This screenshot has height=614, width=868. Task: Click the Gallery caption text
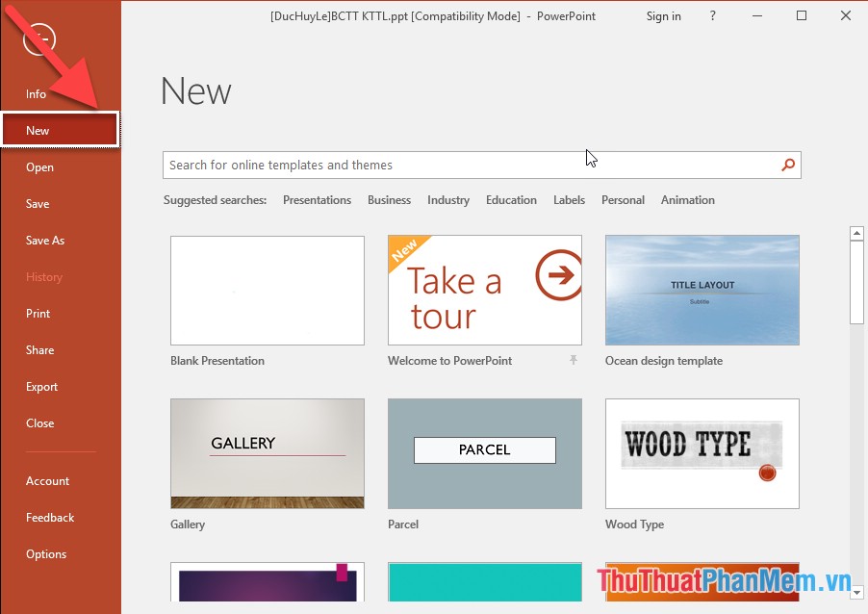[188, 524]
